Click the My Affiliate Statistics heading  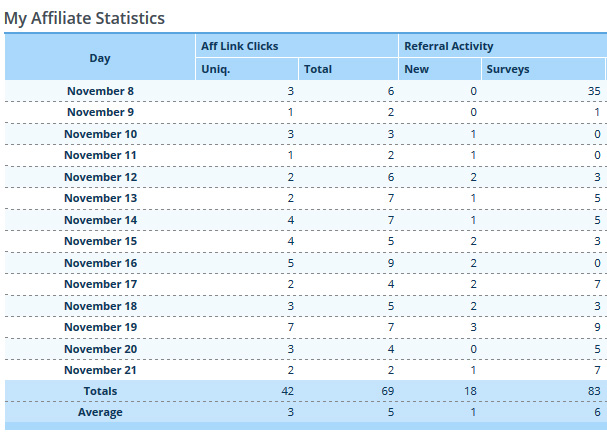coord(85,18)
